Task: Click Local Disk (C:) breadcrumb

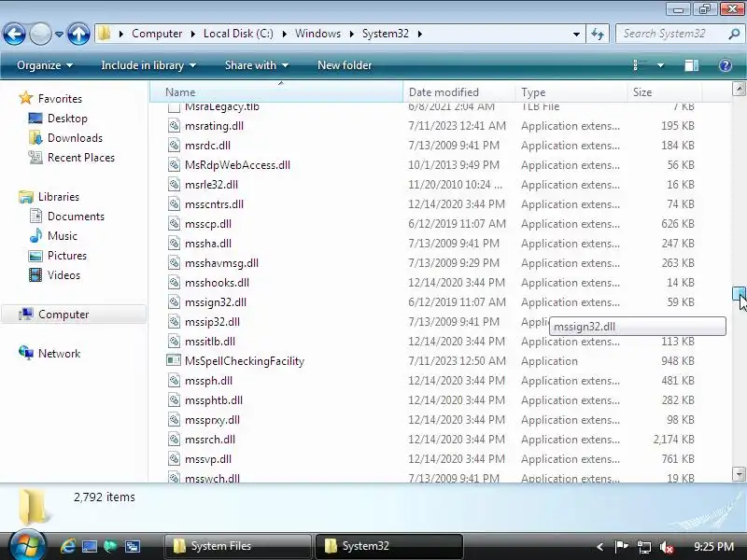Action: click(238, 34)
